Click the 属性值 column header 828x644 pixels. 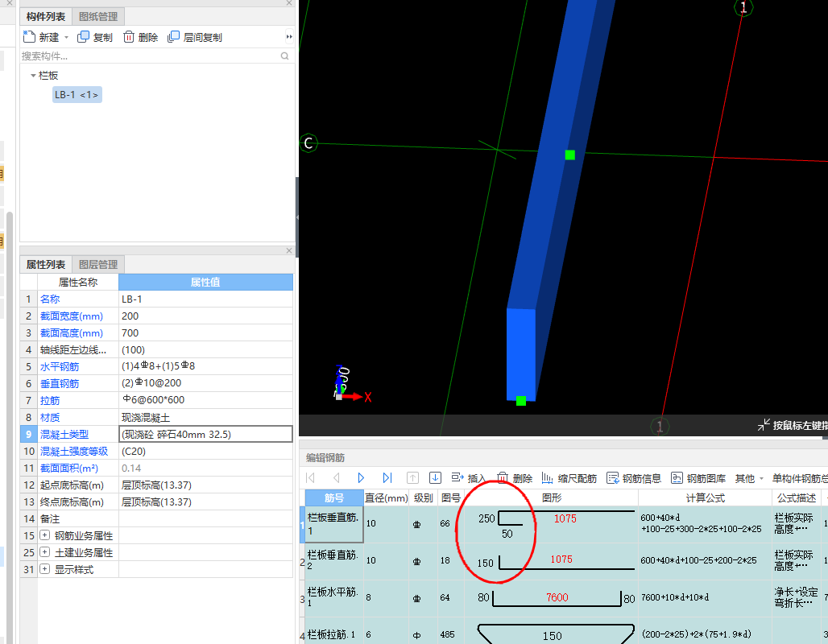[x=205, y=282]
